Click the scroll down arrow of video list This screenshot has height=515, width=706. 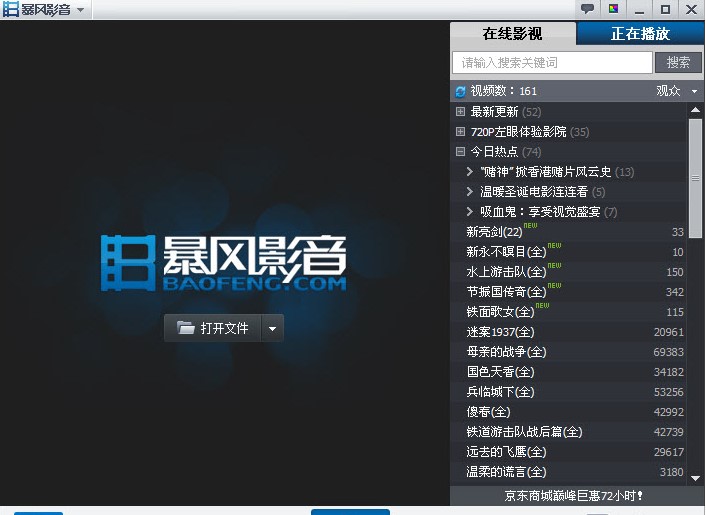click(695, 478)
